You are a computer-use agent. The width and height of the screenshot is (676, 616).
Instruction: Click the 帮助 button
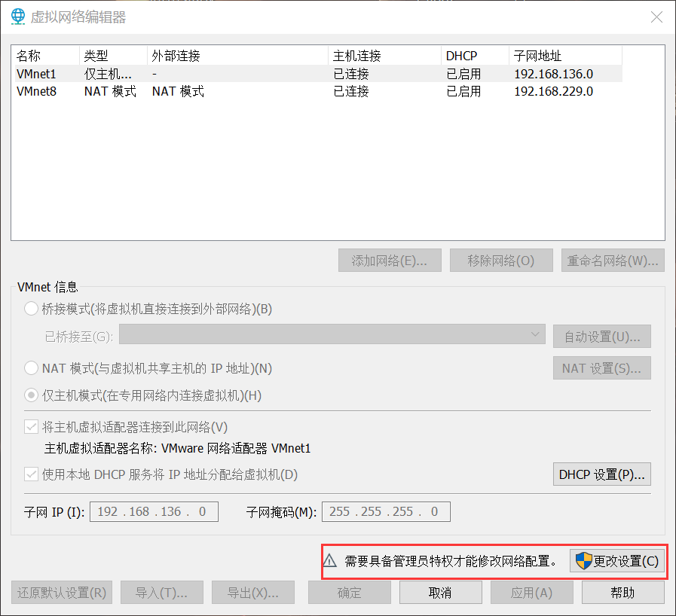pos(623,593)
